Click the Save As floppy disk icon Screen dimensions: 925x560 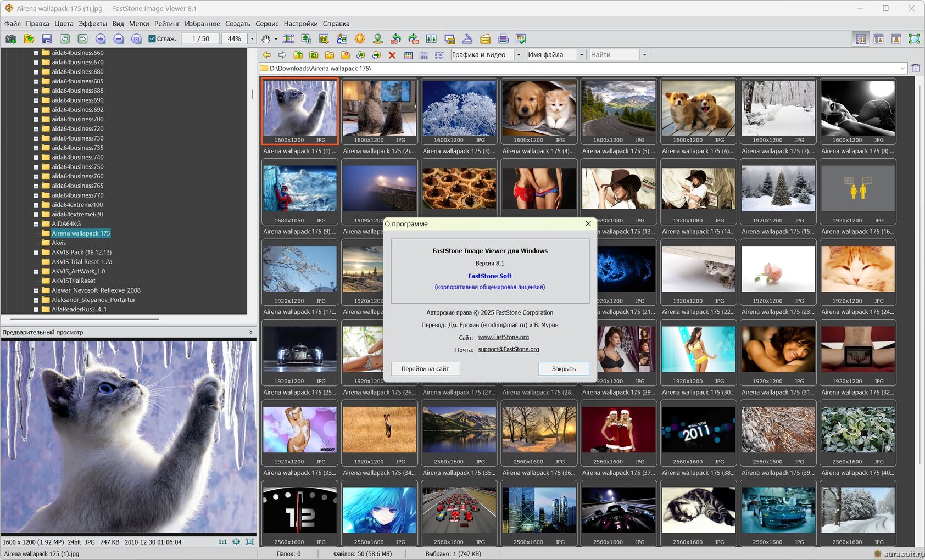[47, 39]
